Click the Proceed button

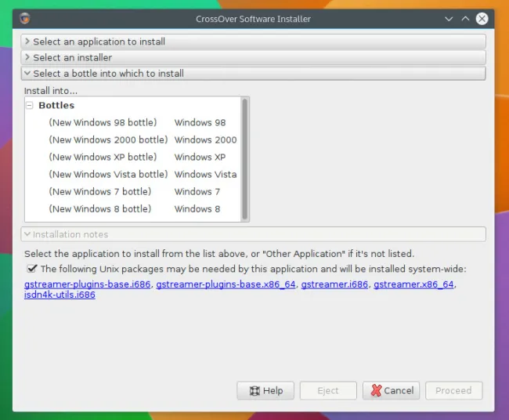454,390
